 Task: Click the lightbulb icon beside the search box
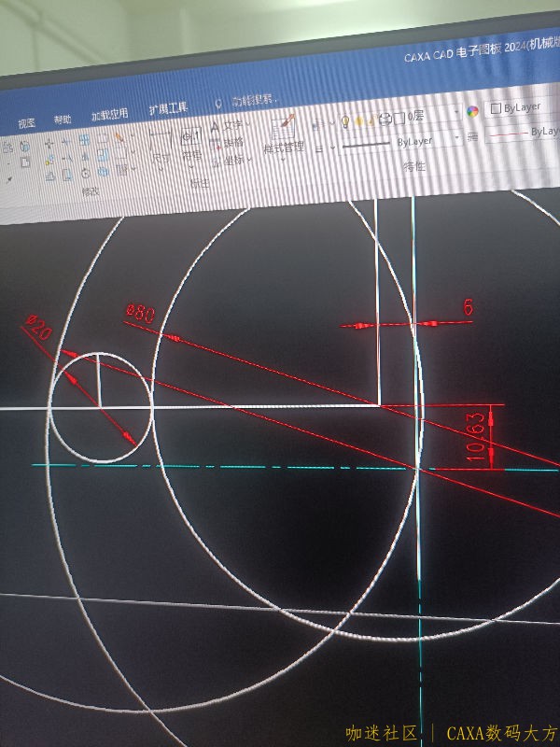[x=218, y=104]
